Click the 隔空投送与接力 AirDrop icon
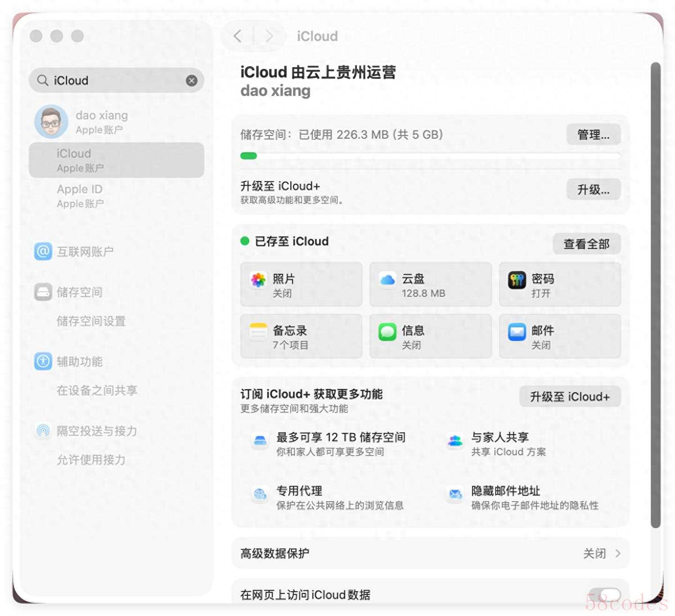Screen dimensions: 675x616 click(x=43, y=430)
